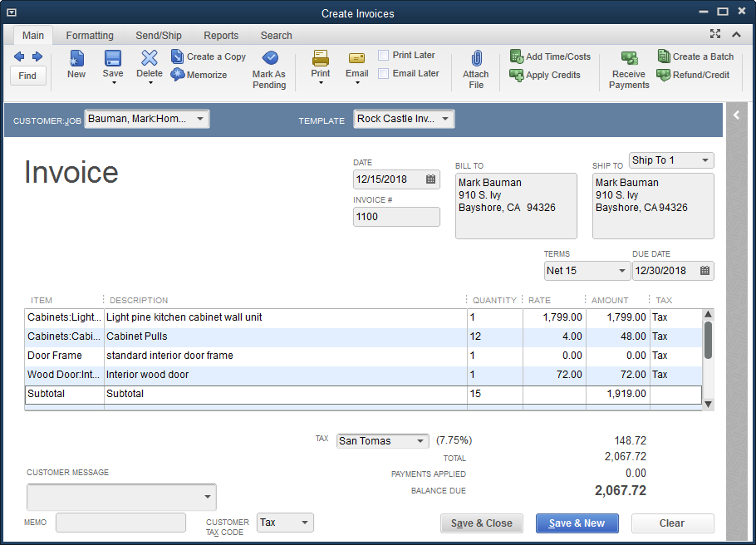Click the line items scrollbar thumb
Image resolution: width=756 pixels, height=545 pixels.
pos(708,340)
